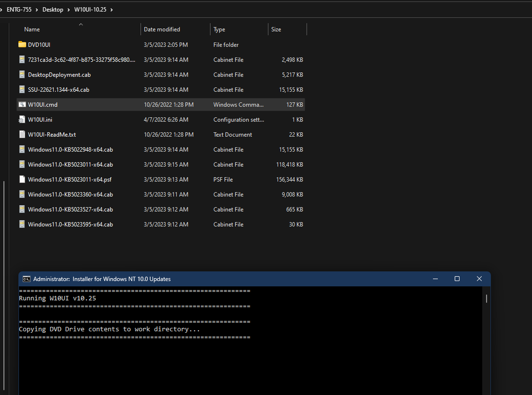532x395 pixels.
Task: Expand chevron after ENTG-755 breadcrumb
Action: tap(37, 9)
